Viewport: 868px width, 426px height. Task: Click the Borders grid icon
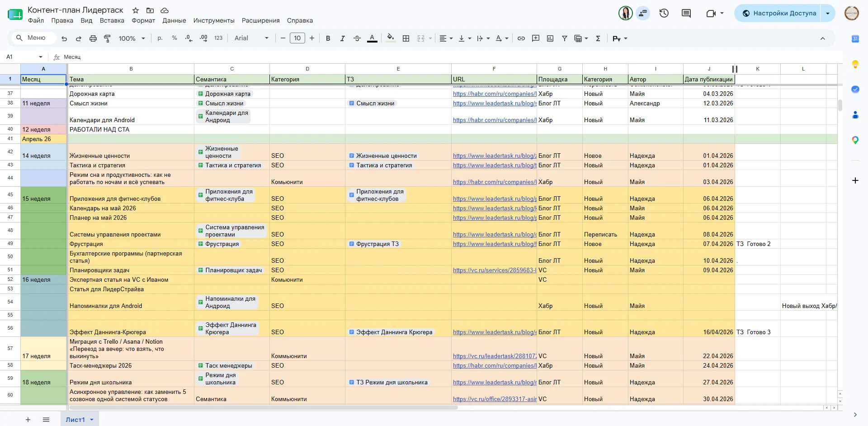pyautogui.click(x=406, y=38)
